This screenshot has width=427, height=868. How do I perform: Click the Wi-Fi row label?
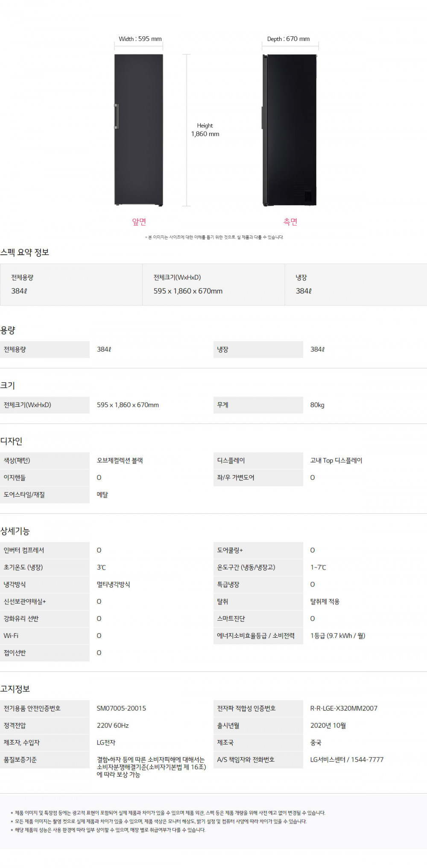click(x=11, y=636)
